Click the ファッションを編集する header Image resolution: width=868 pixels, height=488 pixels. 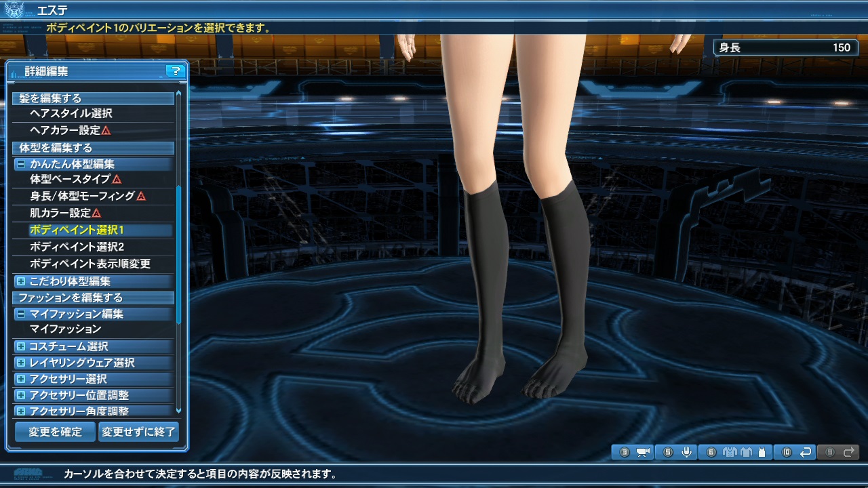click(93, 298)
